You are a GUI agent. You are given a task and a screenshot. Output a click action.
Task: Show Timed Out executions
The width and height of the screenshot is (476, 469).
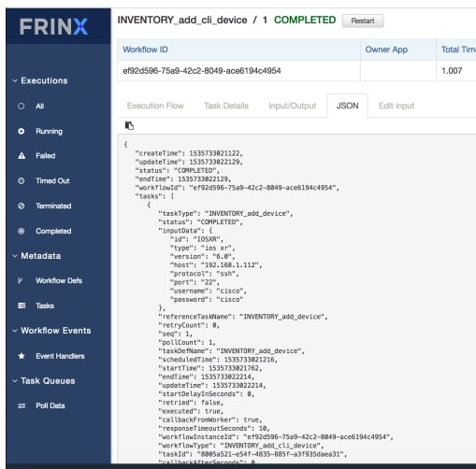click(52, 181)
